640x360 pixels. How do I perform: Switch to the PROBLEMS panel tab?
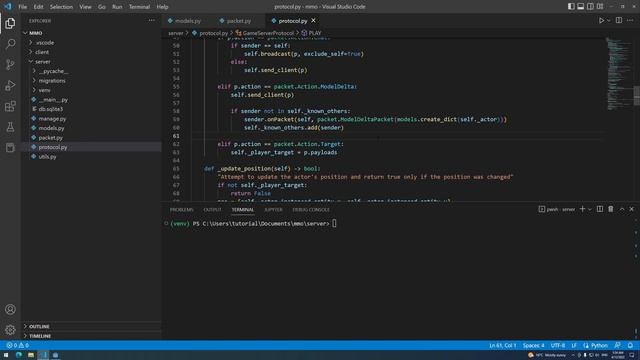[x=182, y=209]
